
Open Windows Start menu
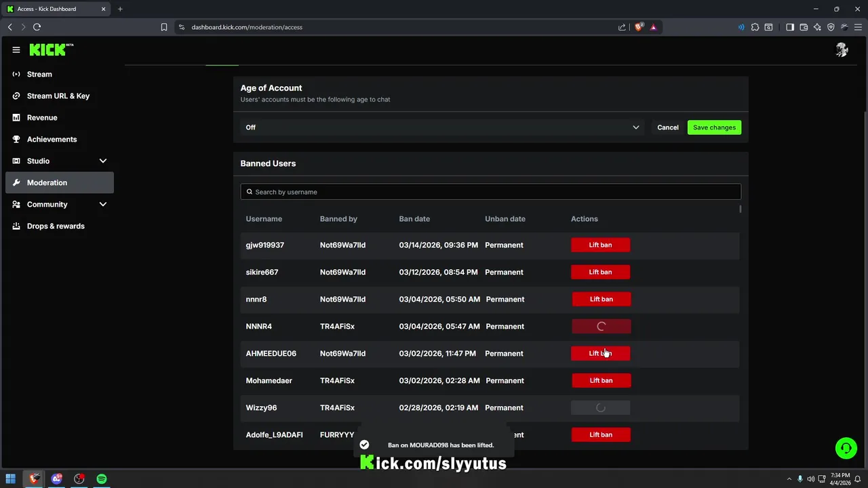pos(10,479)
